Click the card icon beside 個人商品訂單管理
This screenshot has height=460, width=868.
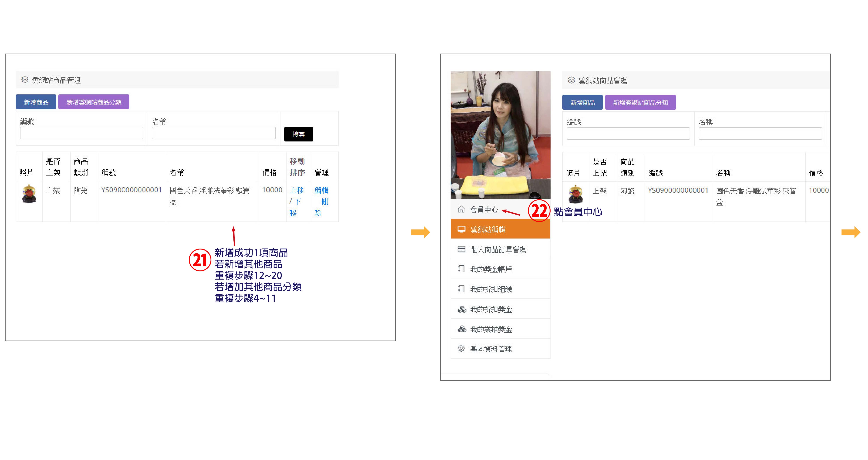pyautogui.click(x=461, y=249)
